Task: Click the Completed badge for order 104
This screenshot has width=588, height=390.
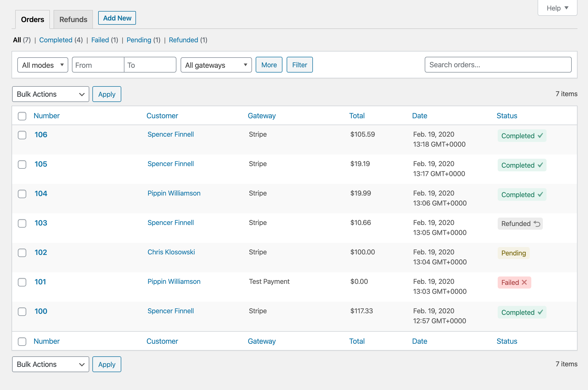Action: pos(522,194)
